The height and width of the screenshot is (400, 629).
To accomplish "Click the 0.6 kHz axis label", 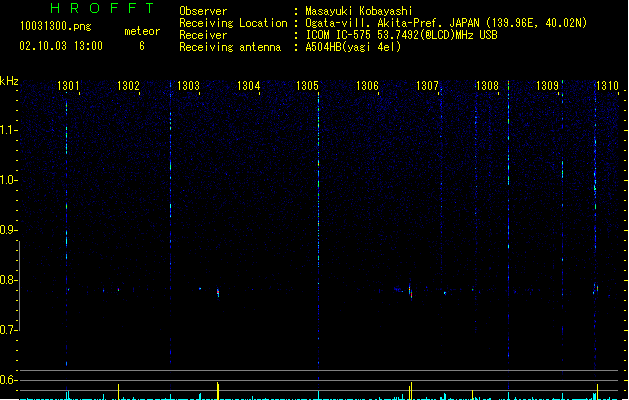I will coord(8,380).
